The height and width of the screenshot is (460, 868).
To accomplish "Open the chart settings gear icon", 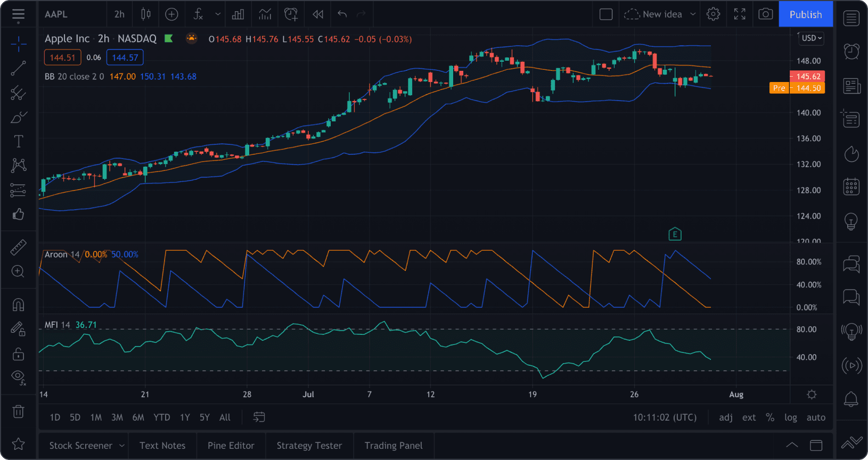I will [713, 14].
